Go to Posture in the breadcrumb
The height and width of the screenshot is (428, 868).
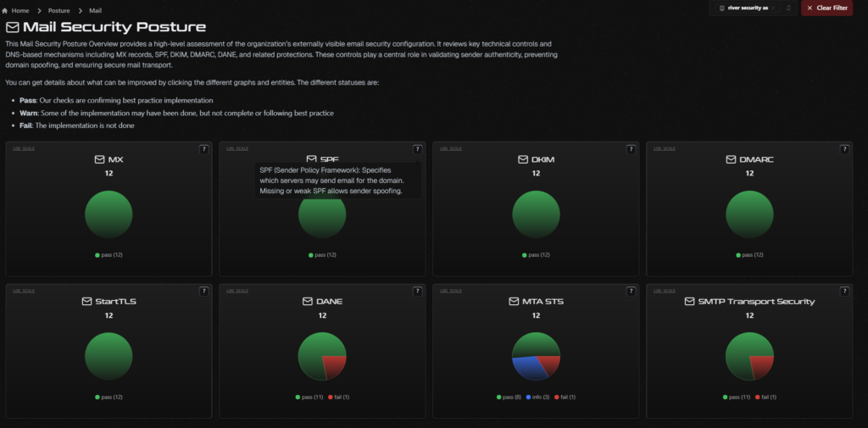coord(58,10)
